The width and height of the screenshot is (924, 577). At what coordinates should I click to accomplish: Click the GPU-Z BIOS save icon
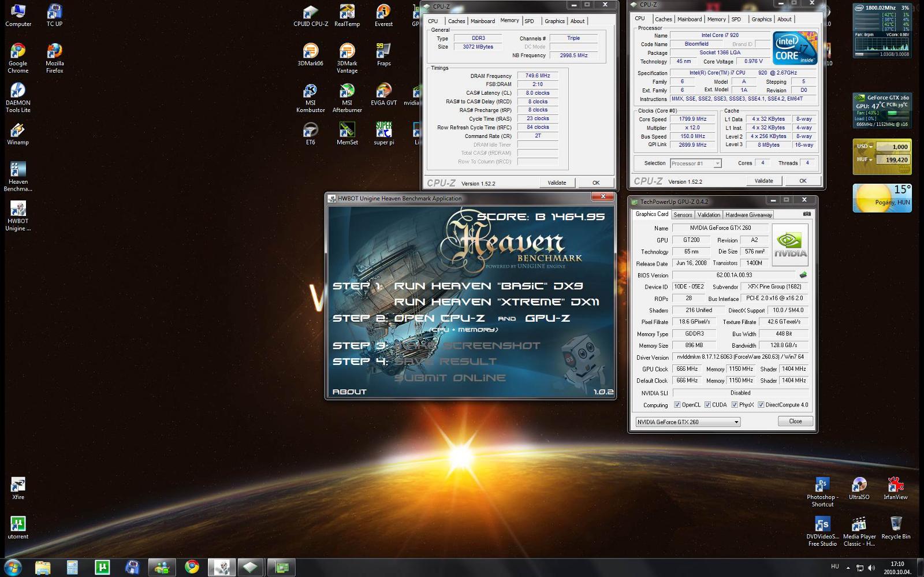803,275
